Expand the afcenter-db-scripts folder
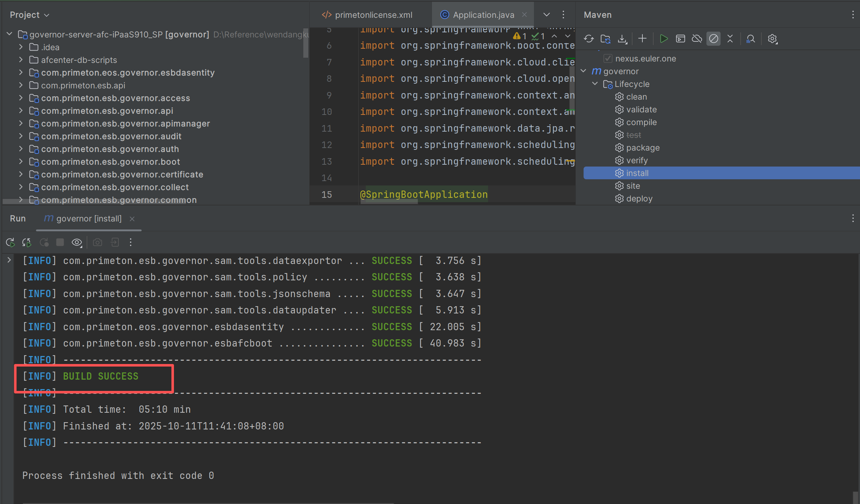This screenshot has width=860, height=504. click(x=21, y=60)
